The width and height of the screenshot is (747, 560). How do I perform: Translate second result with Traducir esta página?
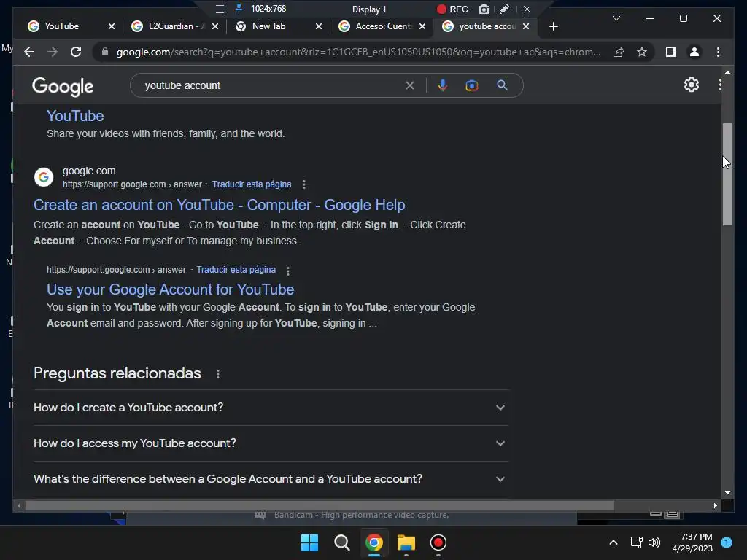(236, 270)
